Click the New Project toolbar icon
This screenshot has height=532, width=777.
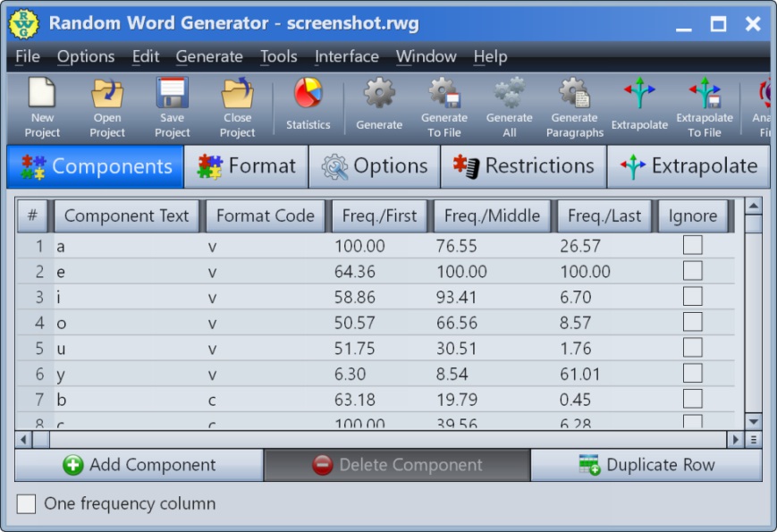click(42, 92)
